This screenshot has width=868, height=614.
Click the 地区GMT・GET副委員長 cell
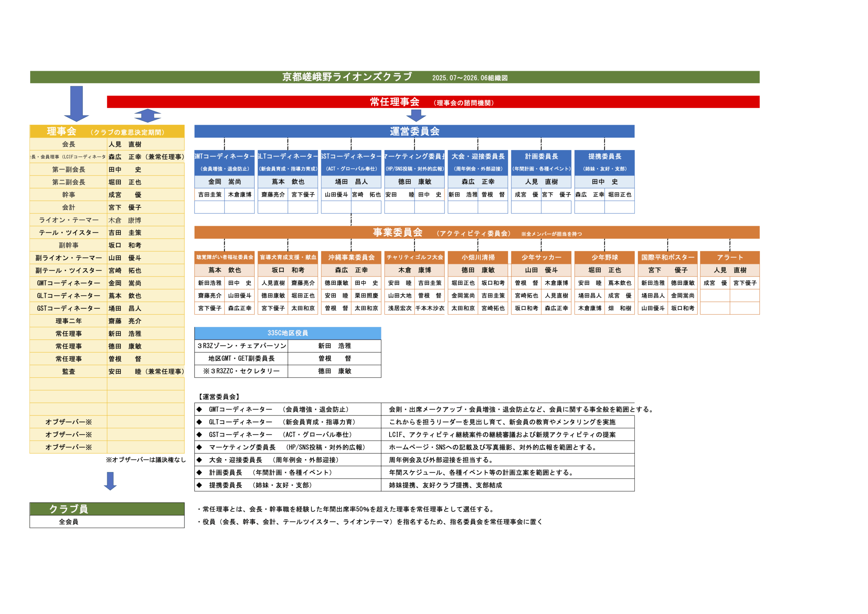241,358
